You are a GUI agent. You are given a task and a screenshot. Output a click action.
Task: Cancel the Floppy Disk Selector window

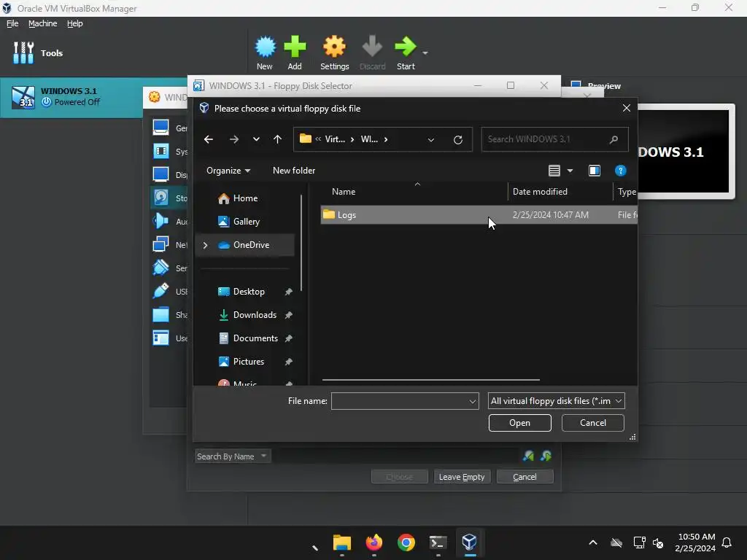[525, 477]
